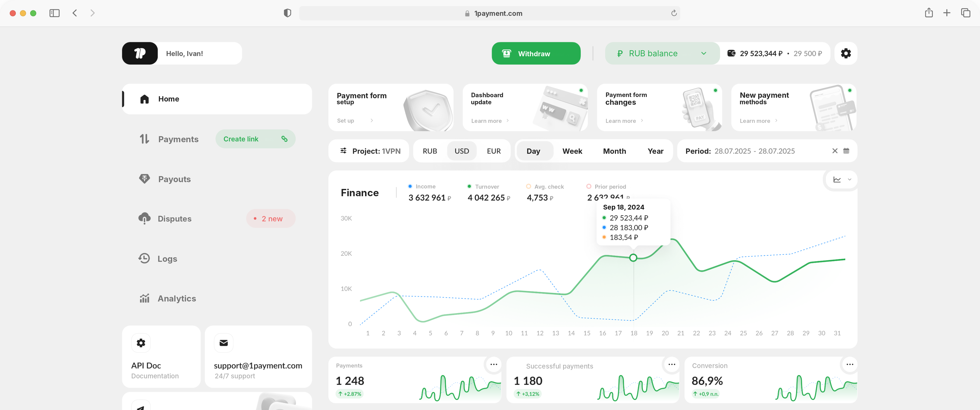
Task: Toggle Safari sidebar icon
Action: pos(54,13)
